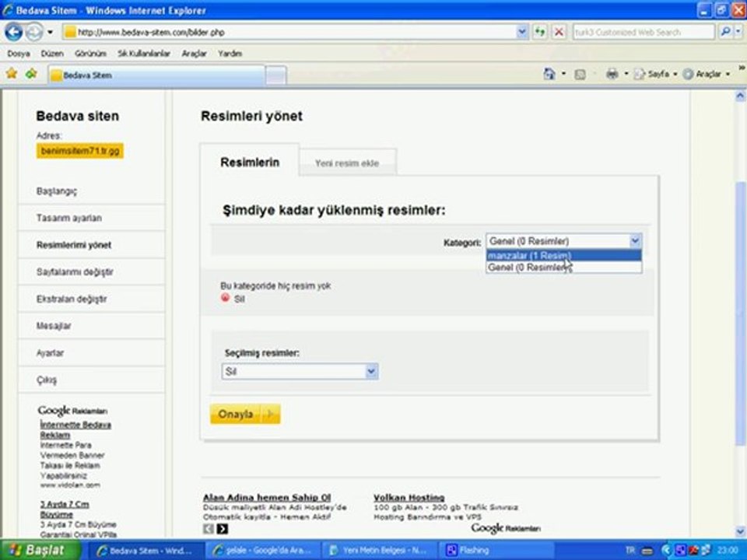Switch to şelale Google taskbar window

264,551
